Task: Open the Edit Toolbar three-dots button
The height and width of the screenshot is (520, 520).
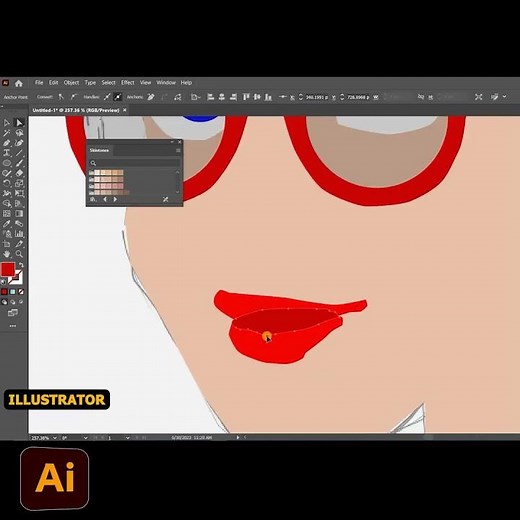Action: coord(13,326)
